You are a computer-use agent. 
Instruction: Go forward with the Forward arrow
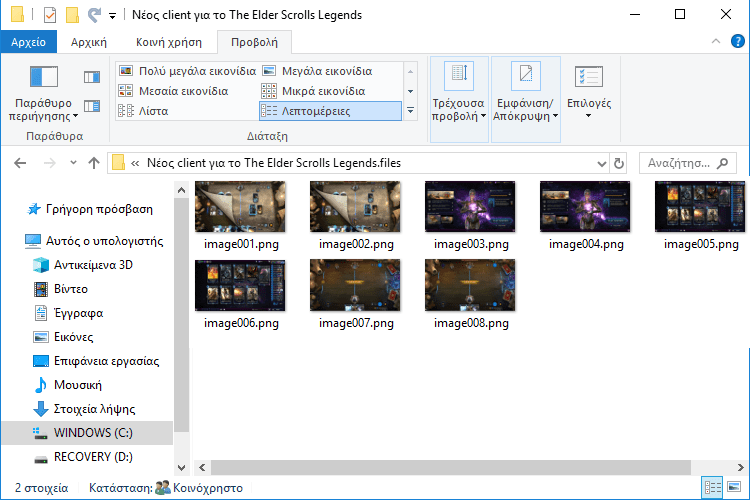(x=49, y=163)
